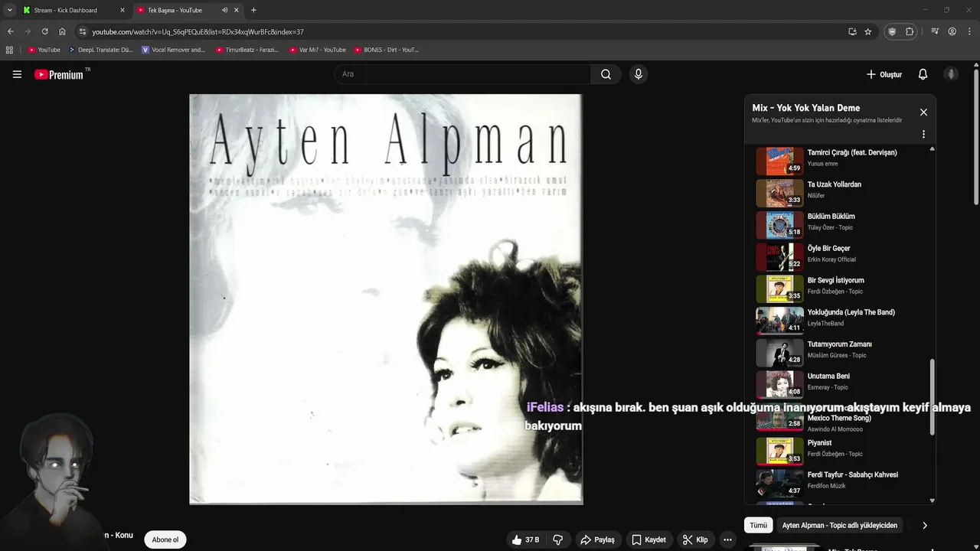Click the address bar URL
This screenshot has width=980, height=551.
[198, 31]
